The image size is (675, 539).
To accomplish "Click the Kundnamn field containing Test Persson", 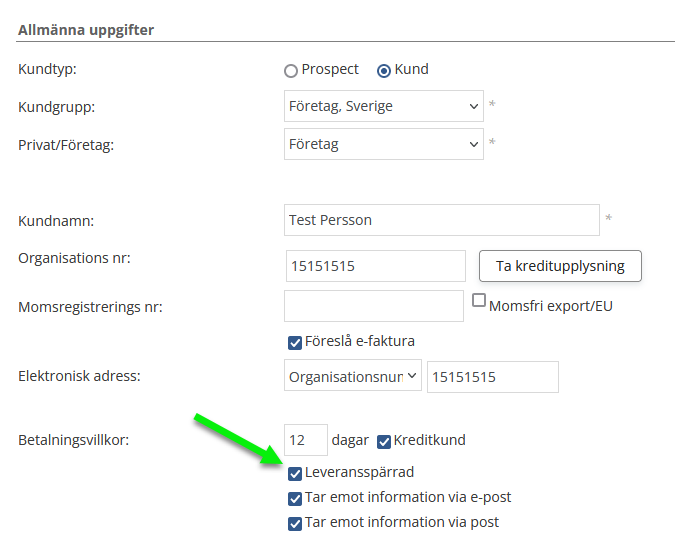I will click(441, 220).
